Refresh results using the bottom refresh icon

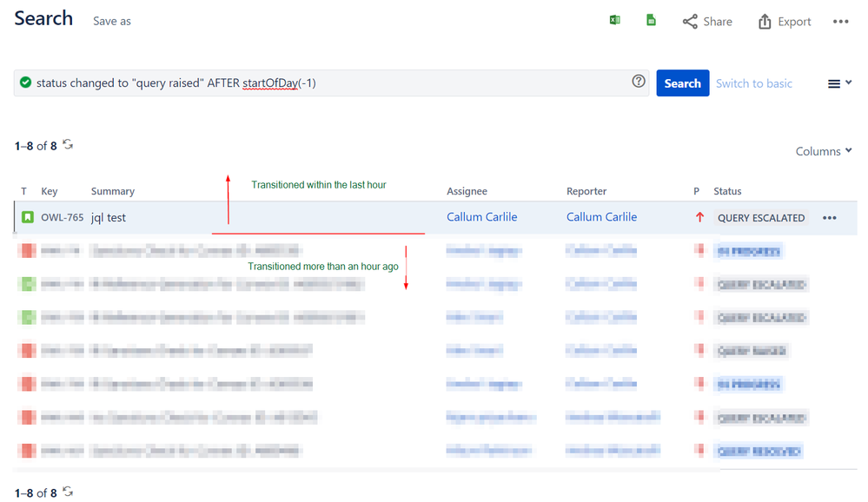click(x=68, y=492)
